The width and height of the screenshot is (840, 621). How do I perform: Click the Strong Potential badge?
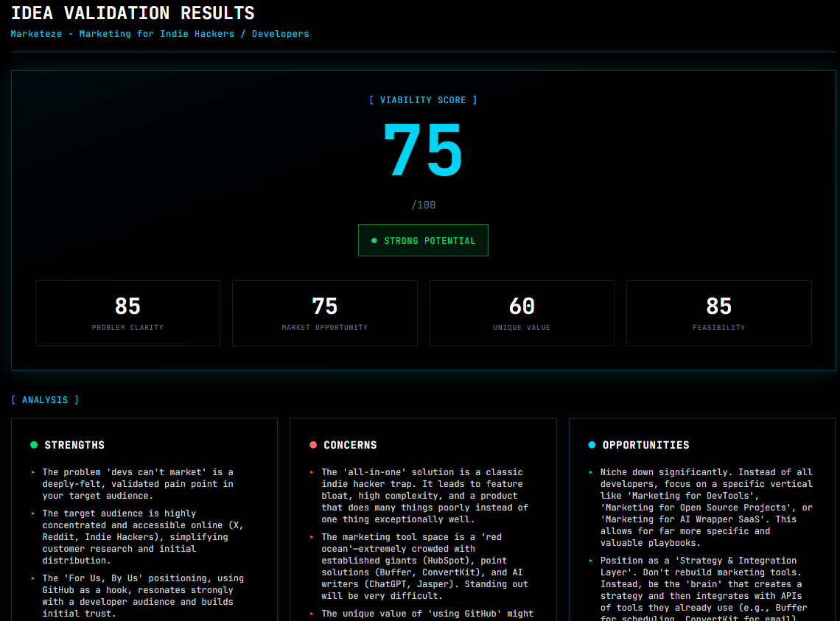[x=423, y=239]
